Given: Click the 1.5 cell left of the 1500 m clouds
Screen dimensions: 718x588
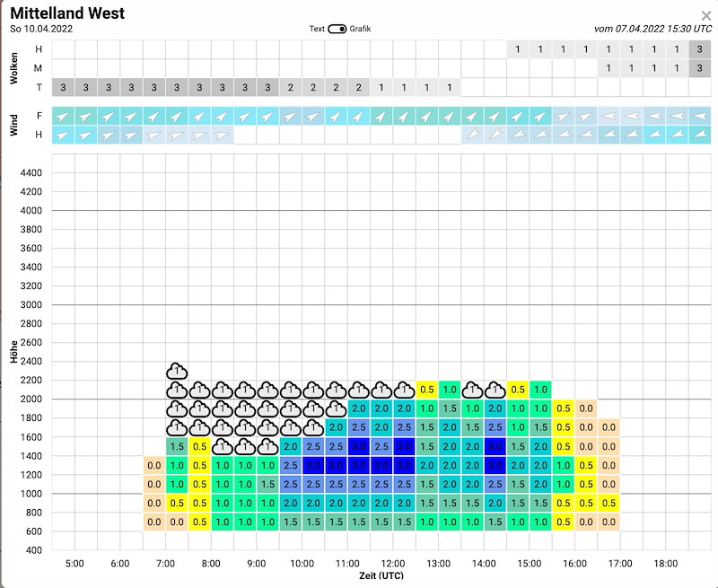Looking at the screenshot, I should [x=177, y=446].
